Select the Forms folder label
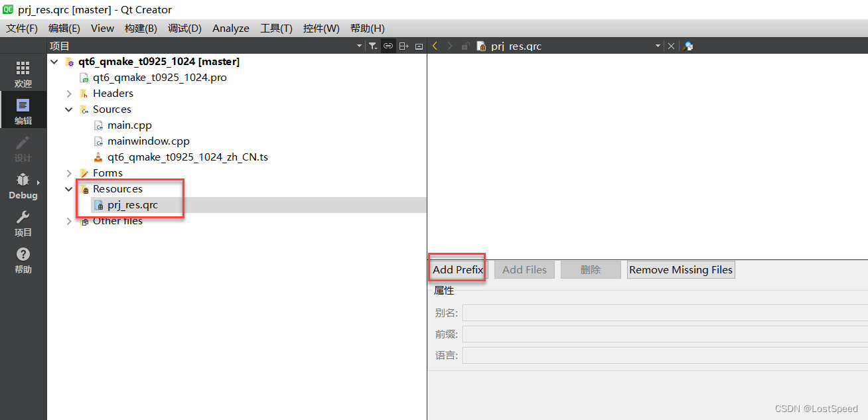868x420 pixels. (108, 173)
